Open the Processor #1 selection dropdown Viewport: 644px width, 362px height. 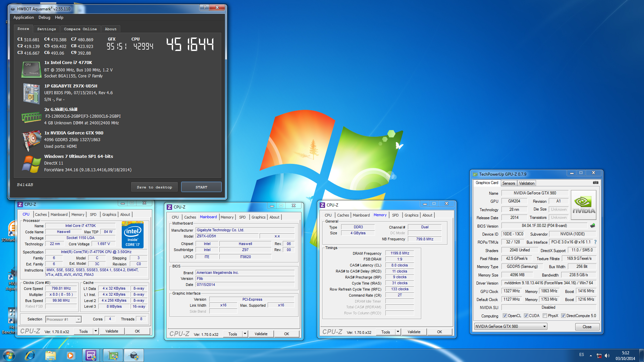63,319
